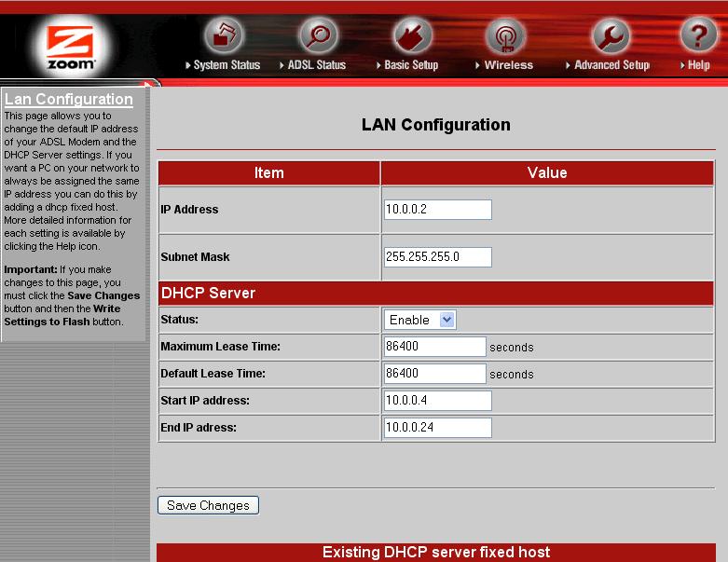Click the ADSL Status magnifier icon
The image size is (728, 562).
[319, 35]
